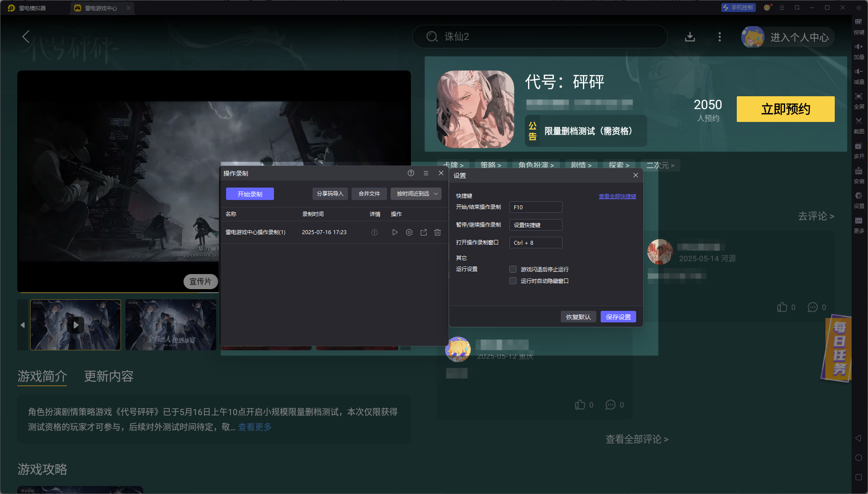Click 分享码导入 button
Viewport: 868px width, 494px height.
pos(330,194)
